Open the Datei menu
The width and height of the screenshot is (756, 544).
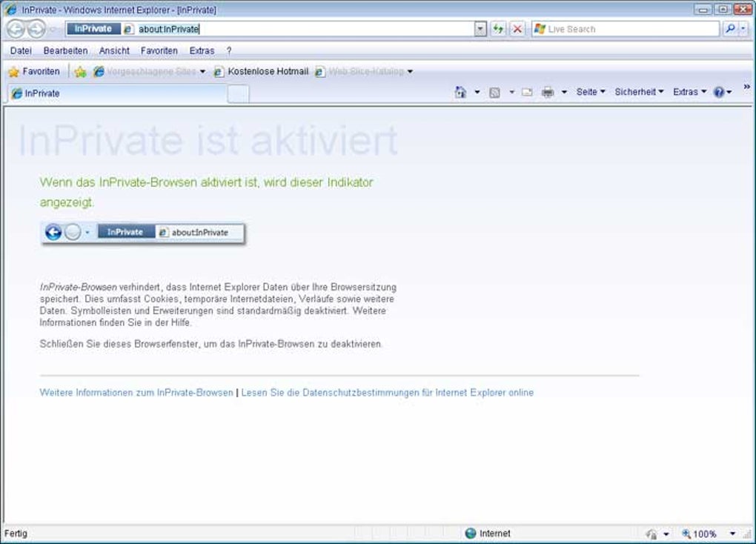(21, 50)
